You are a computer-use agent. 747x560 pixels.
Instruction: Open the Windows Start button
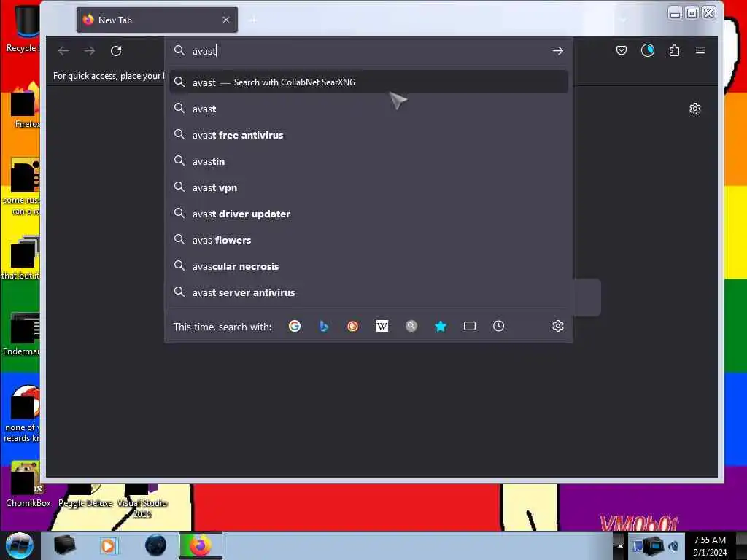click(19, 545)
